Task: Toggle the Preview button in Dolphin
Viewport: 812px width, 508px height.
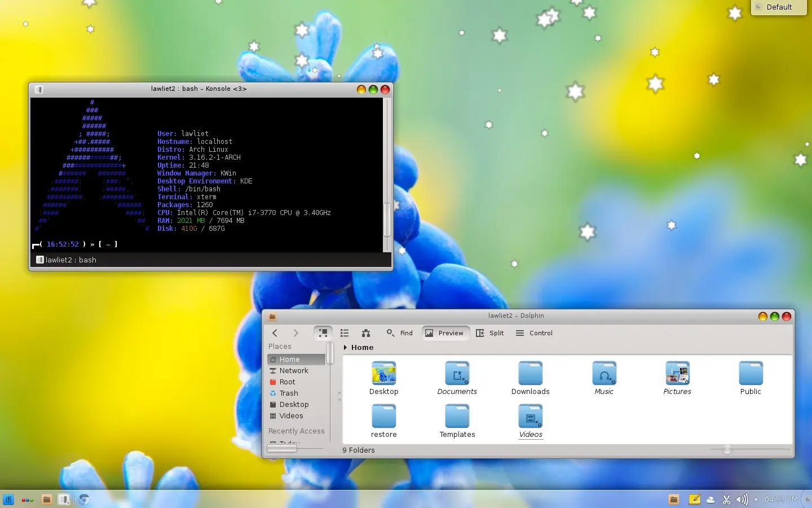Action: click(x=444, y=333)
